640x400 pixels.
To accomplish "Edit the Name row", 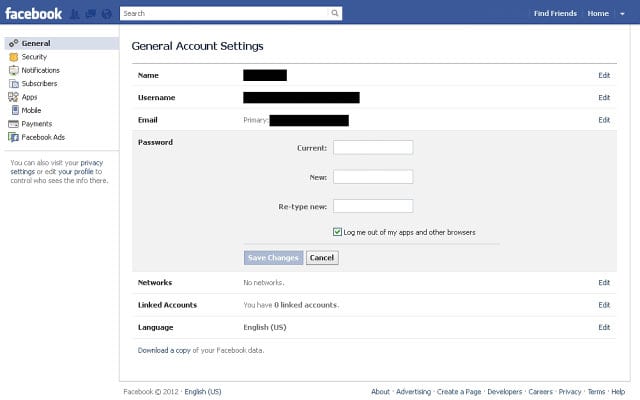I will point(604,75).
